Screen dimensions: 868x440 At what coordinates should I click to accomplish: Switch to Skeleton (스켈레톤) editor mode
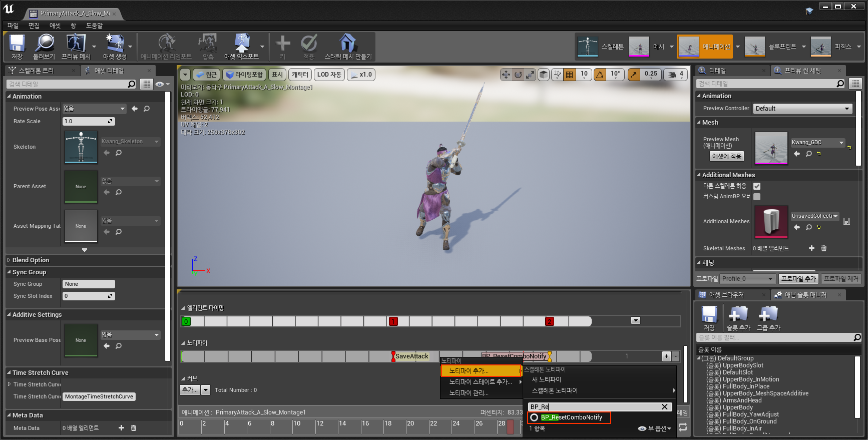[x=600, y=47]
